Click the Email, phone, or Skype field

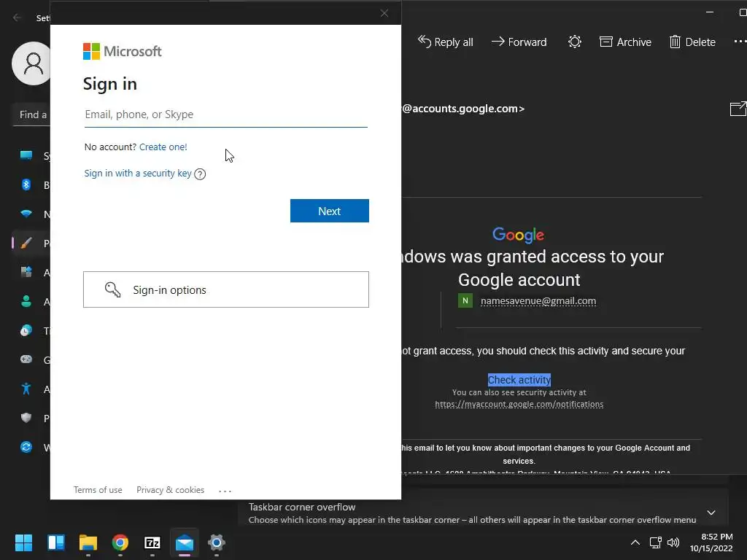click(x=226, y=114)
